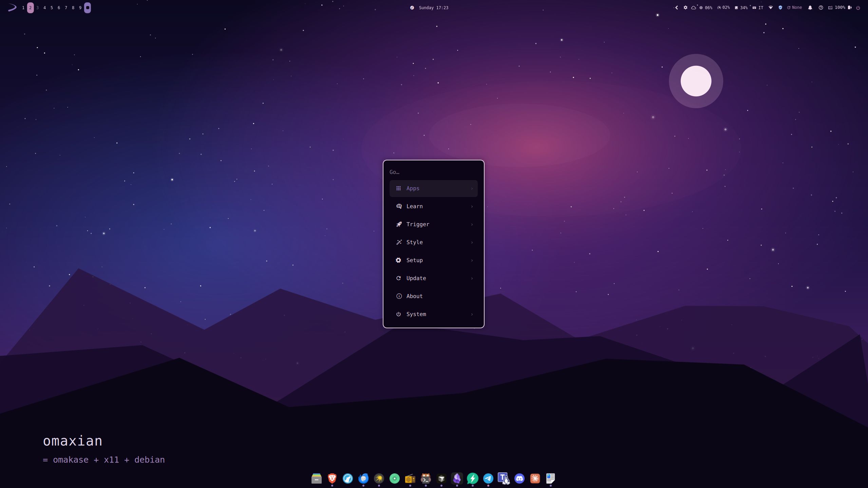This screenshot has height=488, width=868.
Task: Open the blue wolf browser dock icon
Action: click(x=348, y=478)
